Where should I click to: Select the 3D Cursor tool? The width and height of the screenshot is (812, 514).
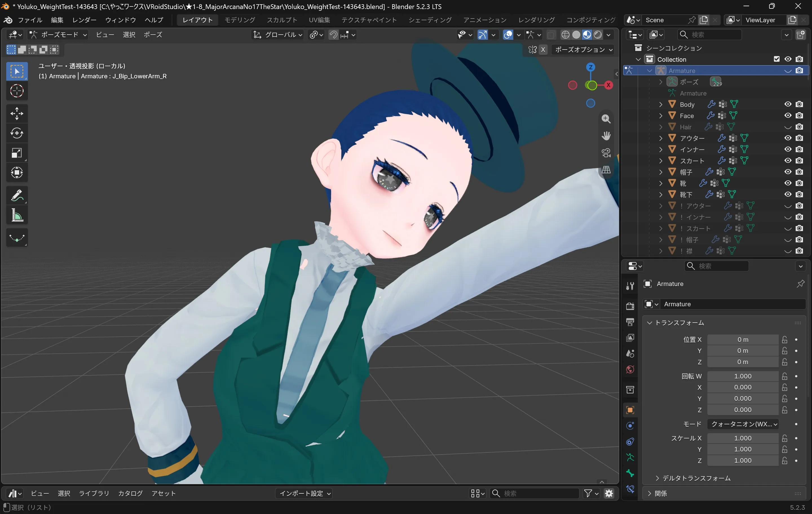click(x=17, y=91)
